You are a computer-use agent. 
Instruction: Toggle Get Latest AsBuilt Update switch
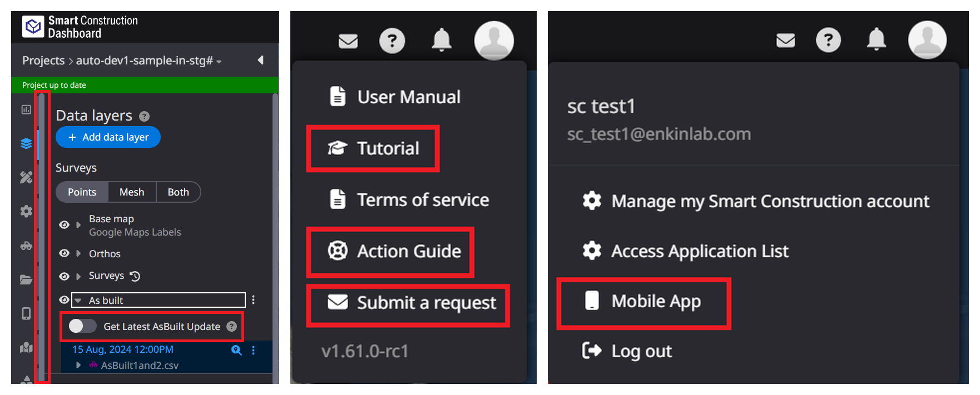(82, 326)
